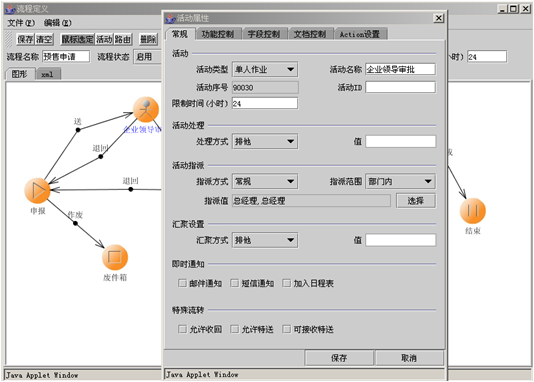Open the 文件 menu
This screenshot has height=382, width=534.
pyautogui.click(x=21, y=23)
